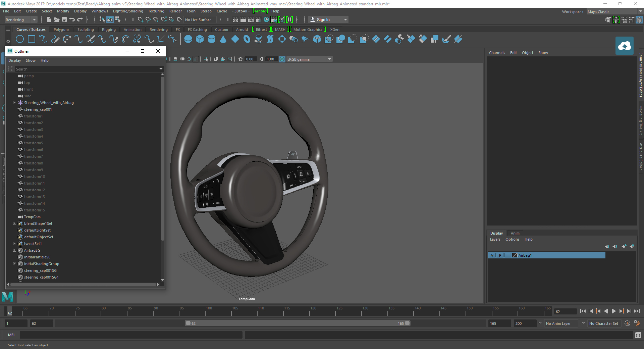Select the NURBS torus shelf icon
The height and width of the screenshot is (349, 644).
click(247, 39)
